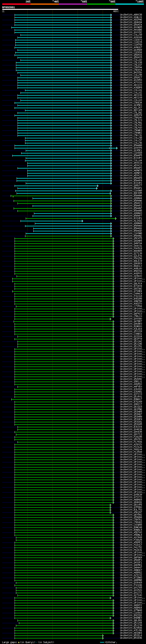The width and height of the screenshot is (146, 644).
Task: Select the UniRef100_C5LU38 label
Action: [131, 63]
